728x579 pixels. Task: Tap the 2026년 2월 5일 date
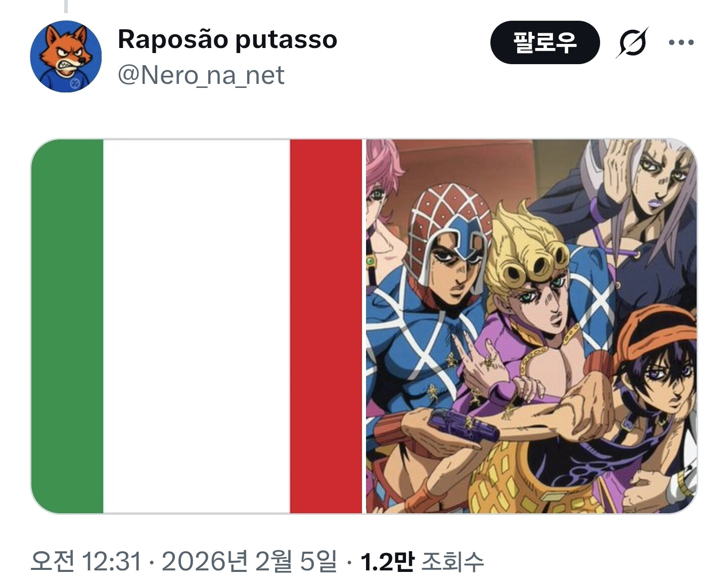(x=249, y=561)
